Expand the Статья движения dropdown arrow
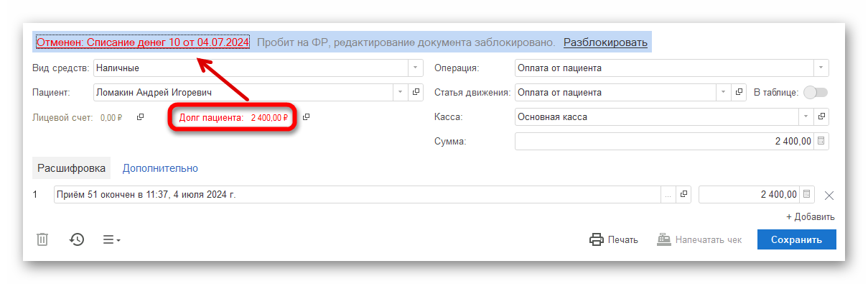The image size is (868, 284). click(x=723, y=93)
